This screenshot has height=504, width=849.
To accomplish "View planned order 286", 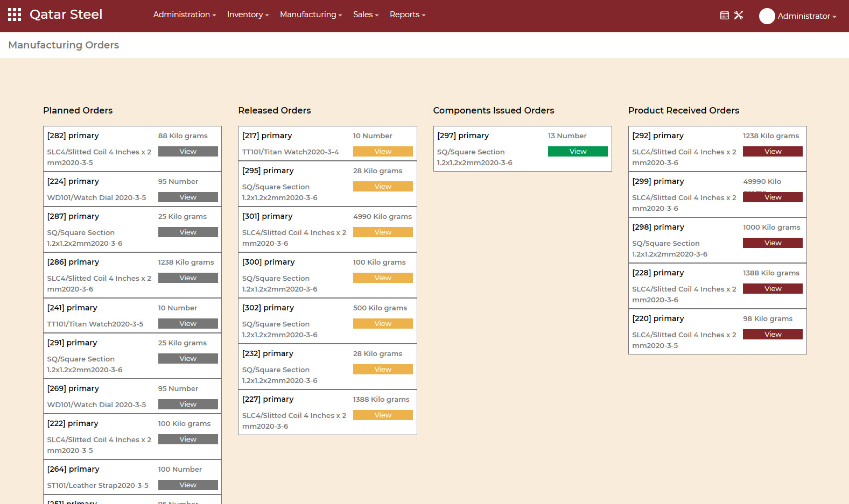I will pos(188,278).
